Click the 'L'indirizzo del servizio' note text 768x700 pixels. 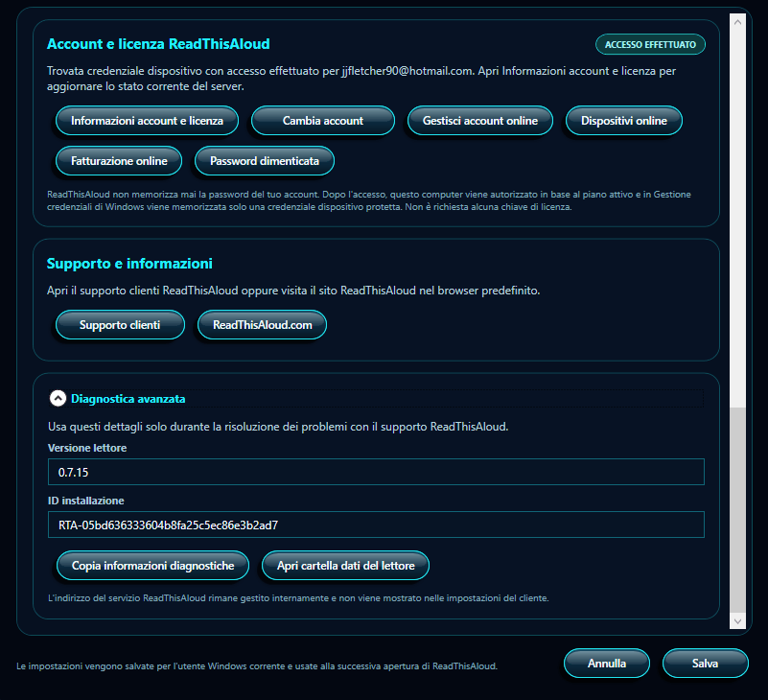point(298,598)
